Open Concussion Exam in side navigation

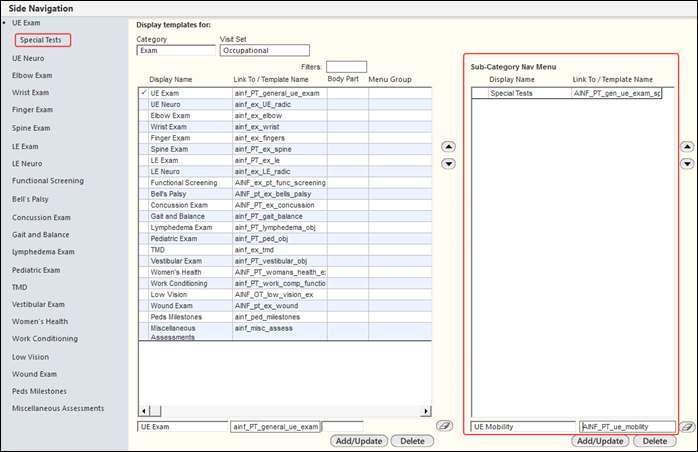point(41,217)
